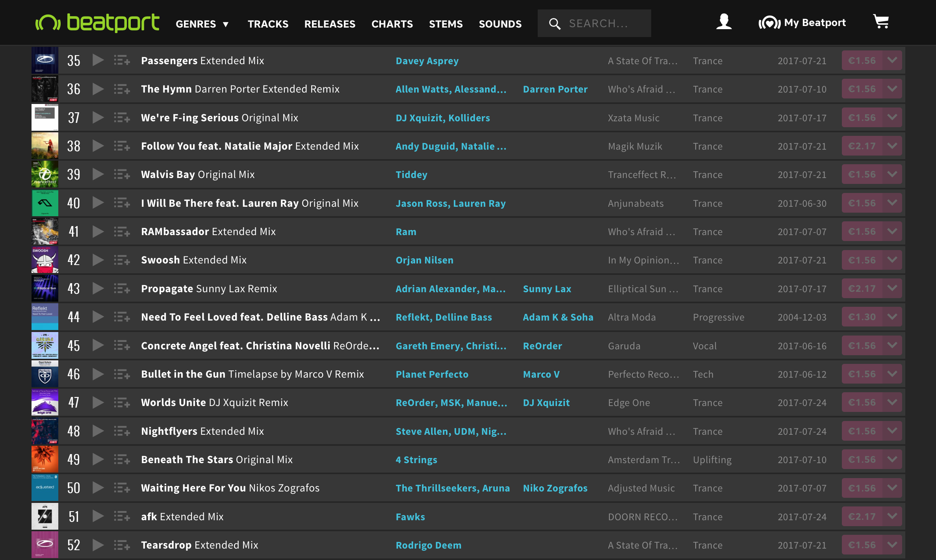Open the Sounds menu

[500, 24]
